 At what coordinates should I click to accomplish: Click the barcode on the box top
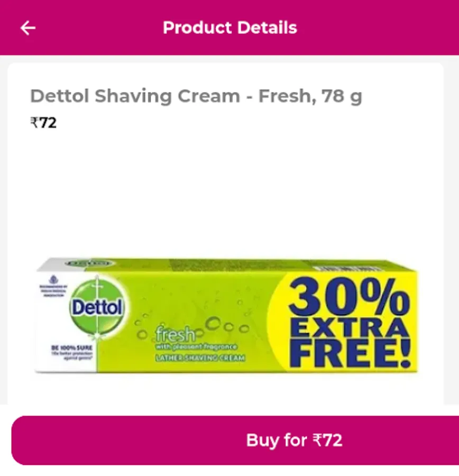tap(347, 269)
